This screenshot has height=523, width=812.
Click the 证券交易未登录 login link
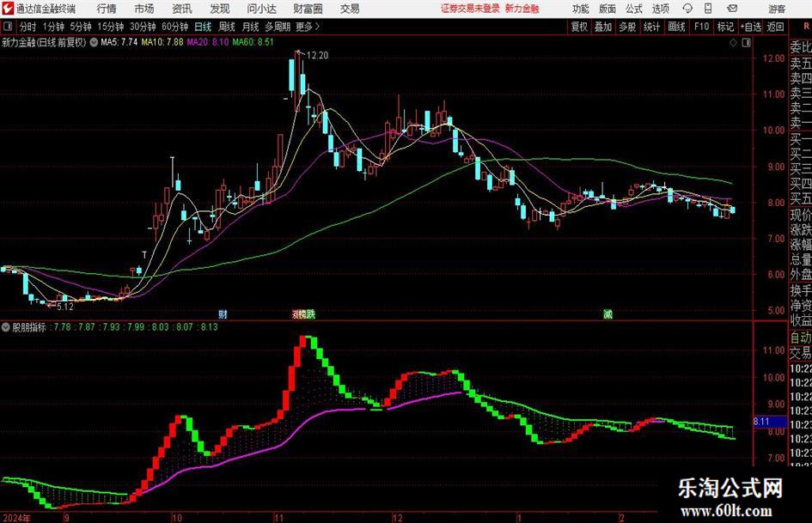point(470,9)
